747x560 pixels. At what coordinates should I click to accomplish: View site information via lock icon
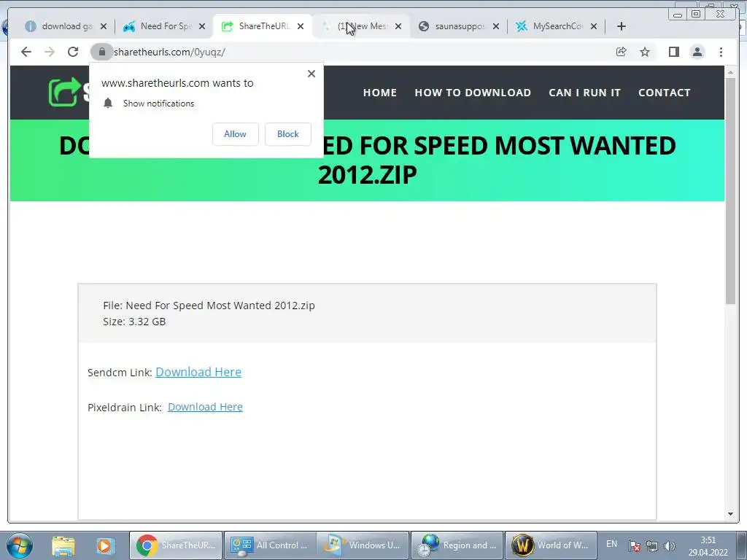[x=101, y=52]
